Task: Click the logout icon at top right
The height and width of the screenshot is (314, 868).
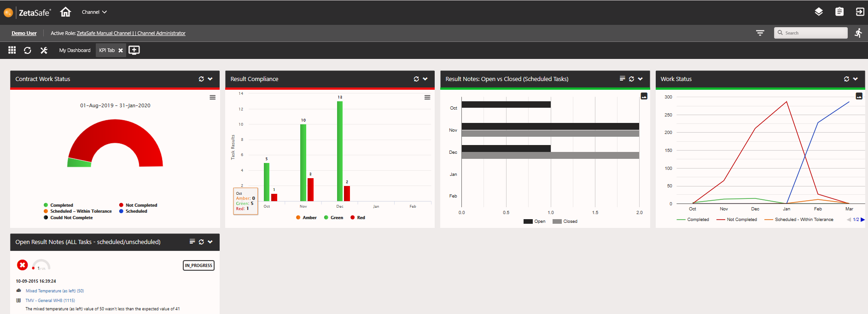Action: coord(859,12)
